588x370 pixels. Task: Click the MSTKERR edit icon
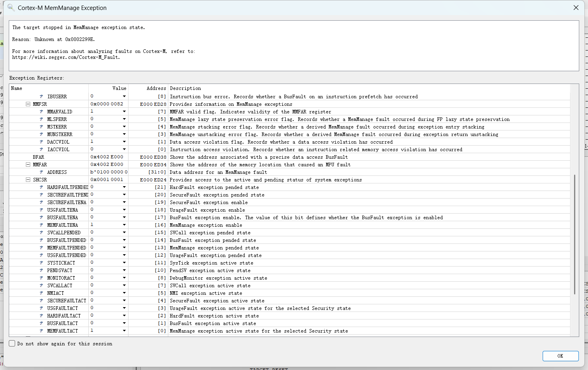(41, 127)
